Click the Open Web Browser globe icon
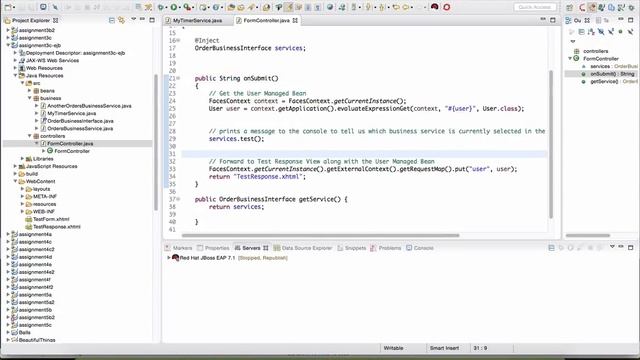640x360 pixels. coord(330,7)
